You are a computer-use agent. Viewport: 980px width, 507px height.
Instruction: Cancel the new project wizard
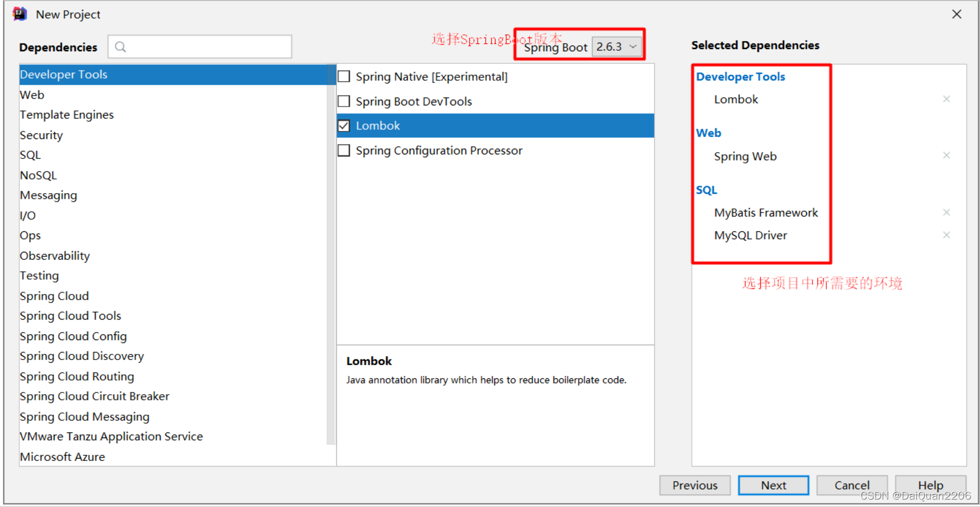[852, 485]
